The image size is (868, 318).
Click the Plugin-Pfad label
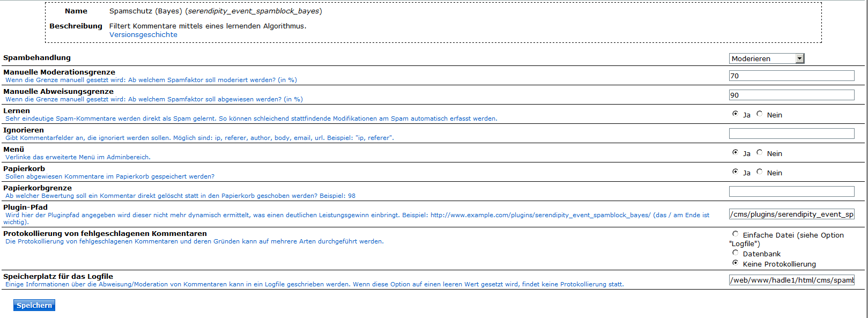25,207
